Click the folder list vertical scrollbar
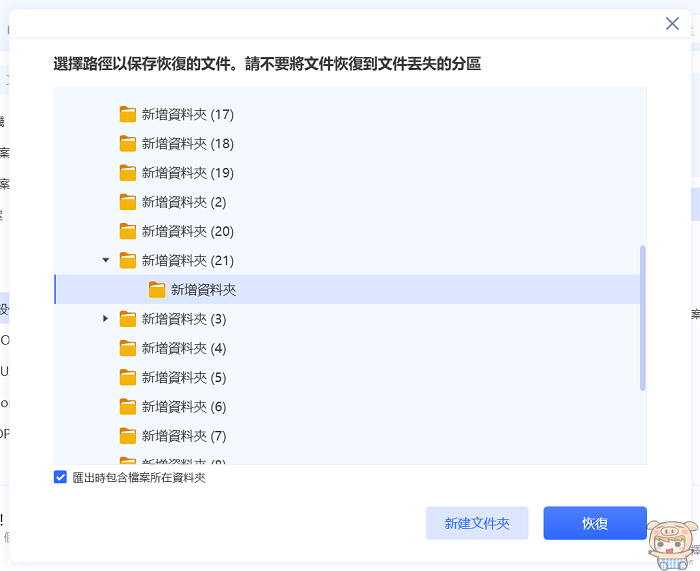 click(x=642, y=318)
